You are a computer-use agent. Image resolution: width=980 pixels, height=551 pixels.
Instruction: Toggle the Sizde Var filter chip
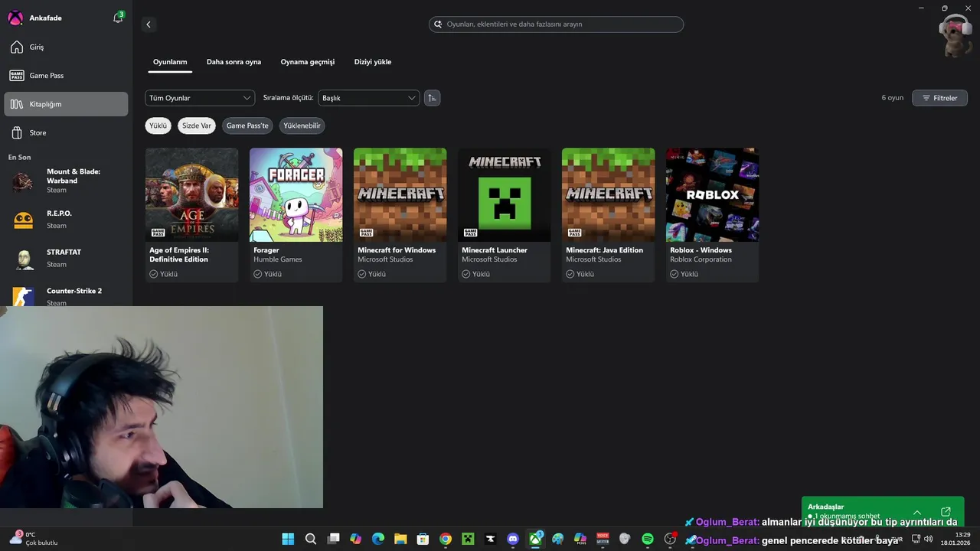pos(197,126)
